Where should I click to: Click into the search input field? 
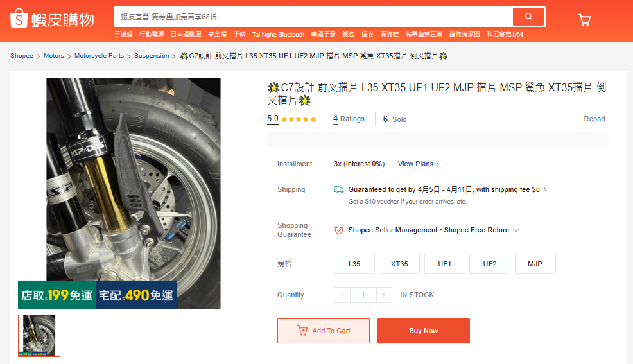pos(314,17)
